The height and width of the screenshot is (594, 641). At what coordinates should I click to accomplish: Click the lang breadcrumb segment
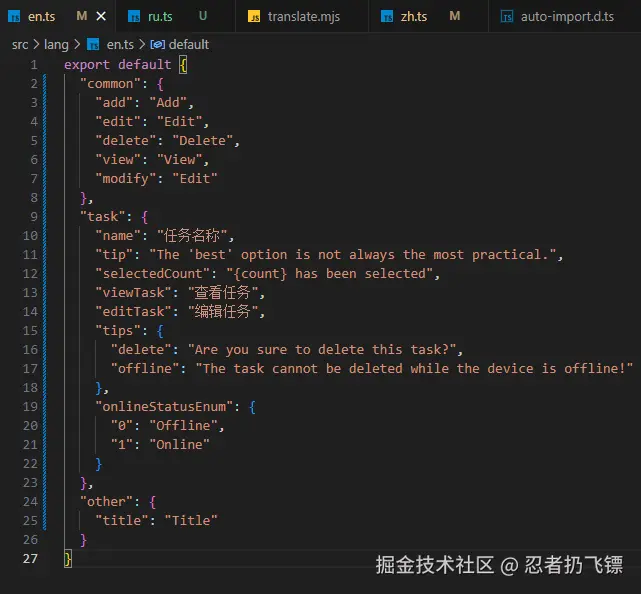(56, 44)
